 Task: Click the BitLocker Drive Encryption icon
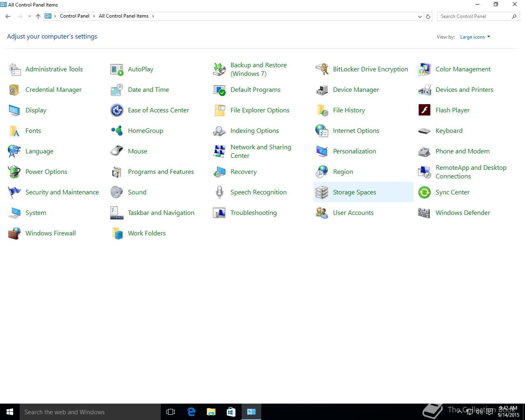pyautogui.click(x=322, y=69)
